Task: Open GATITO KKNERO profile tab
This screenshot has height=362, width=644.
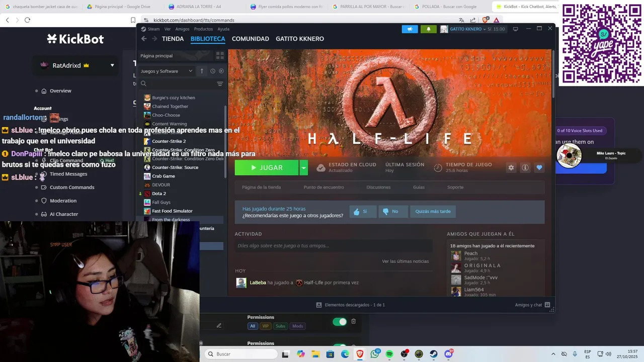Action: 300,39
